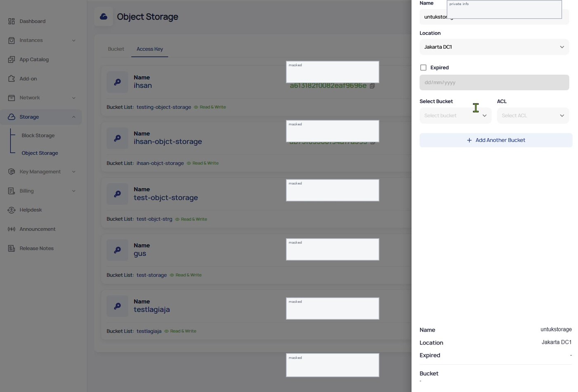578x392 pixels.
Task: Open the Helpdesk menu item
Action: tap(31, 210)
